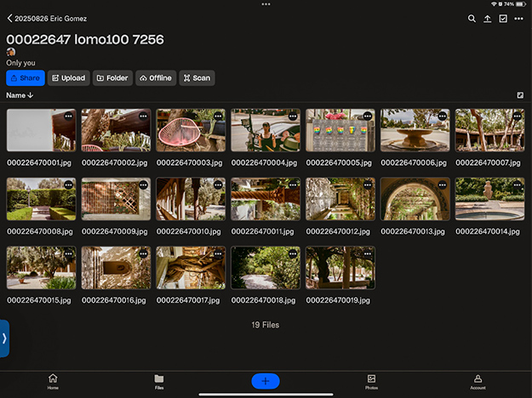This screenshot has height=398, width=532.
Task: Expand the blue side panel handle
Action: [x=4, y=338]
